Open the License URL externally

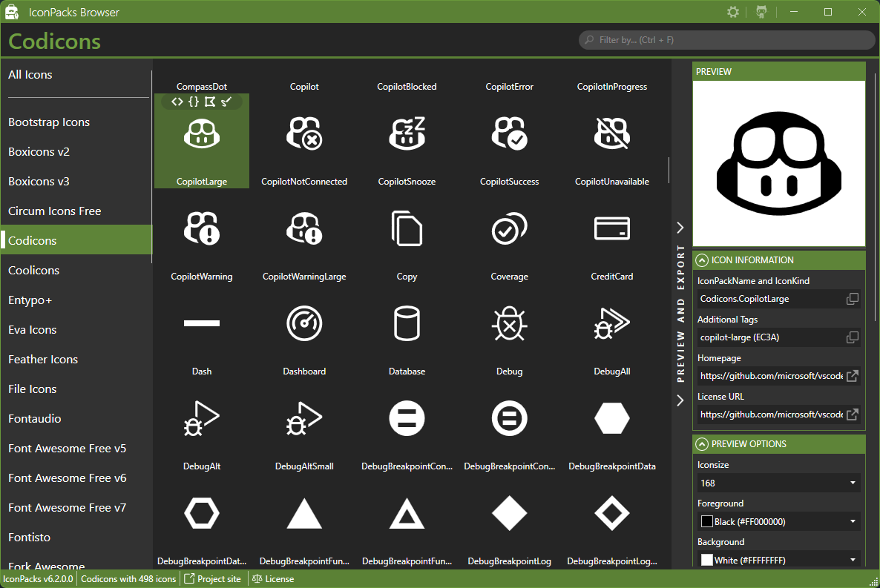(x=853, y=414)
